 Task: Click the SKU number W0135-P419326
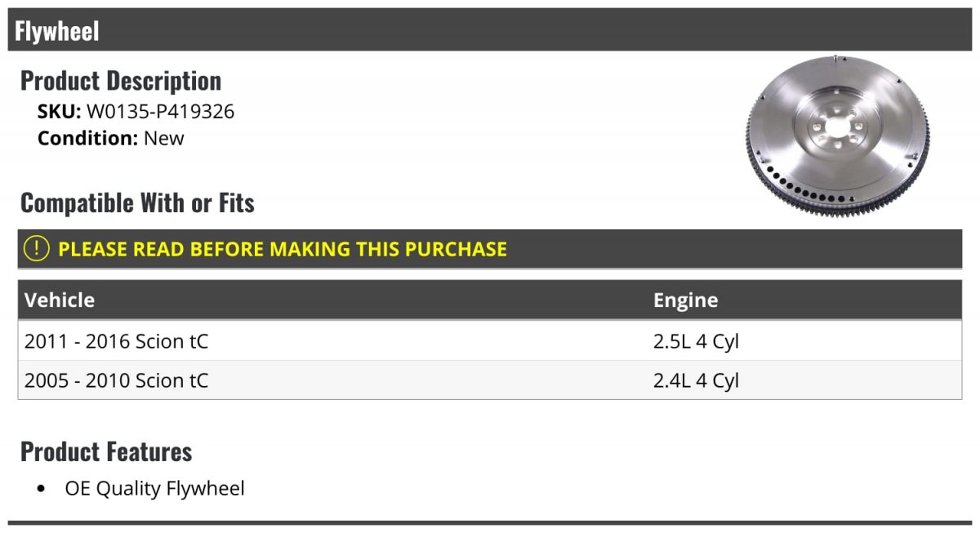pyautogui.click(x=160, y=112)
